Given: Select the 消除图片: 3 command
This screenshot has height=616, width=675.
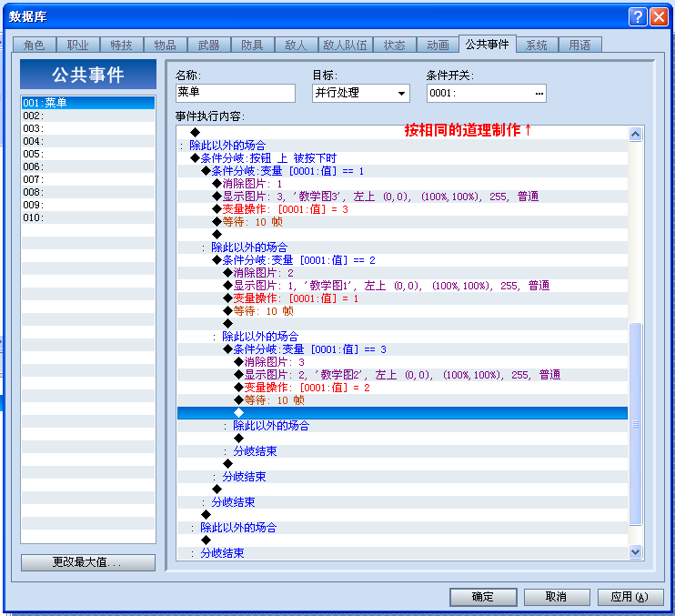Looking at the screenshot, I should [402, 362].
